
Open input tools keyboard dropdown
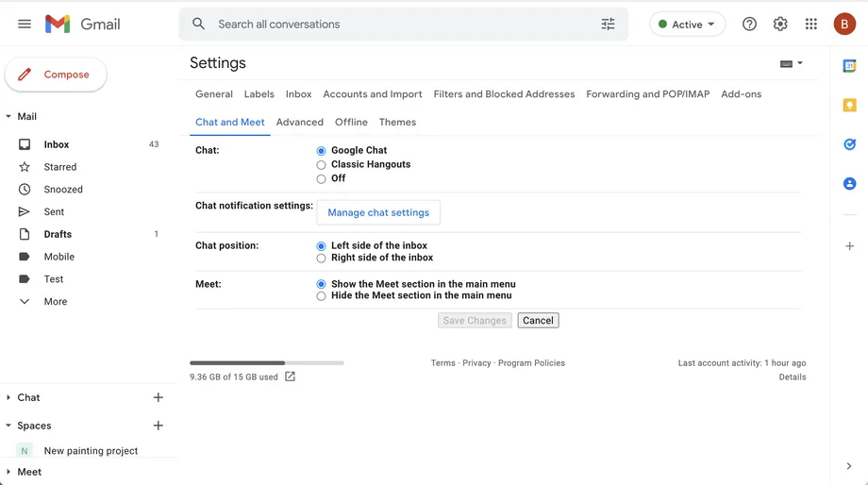point(791,63)
